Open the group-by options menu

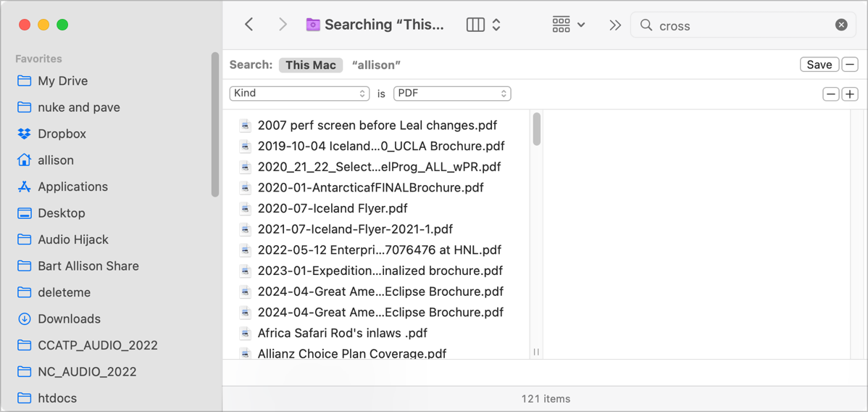[x=569, y=25]
